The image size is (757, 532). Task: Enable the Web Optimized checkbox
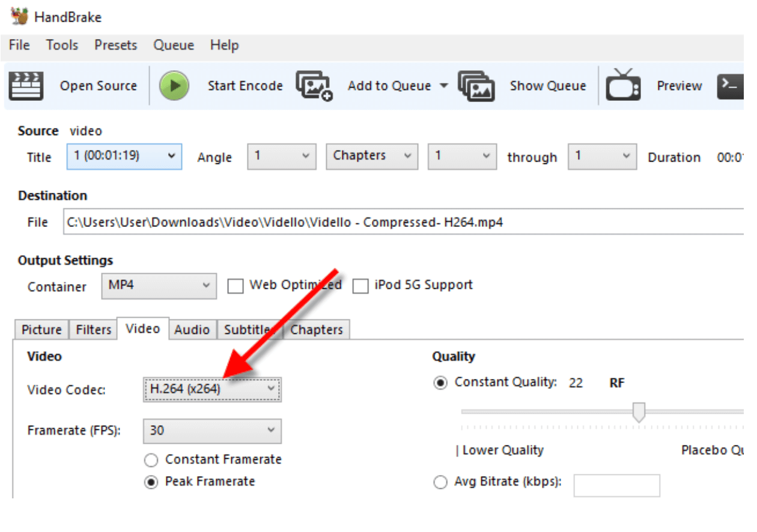235,286
